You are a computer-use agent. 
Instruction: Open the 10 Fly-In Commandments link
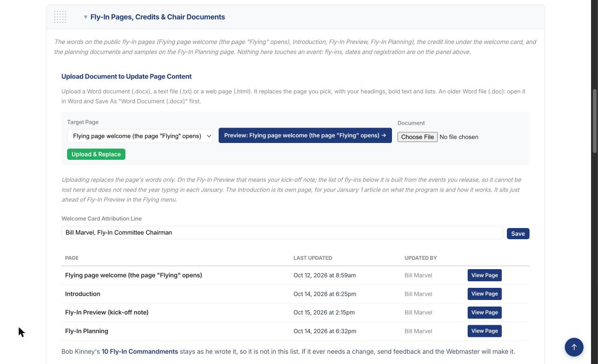140,351
